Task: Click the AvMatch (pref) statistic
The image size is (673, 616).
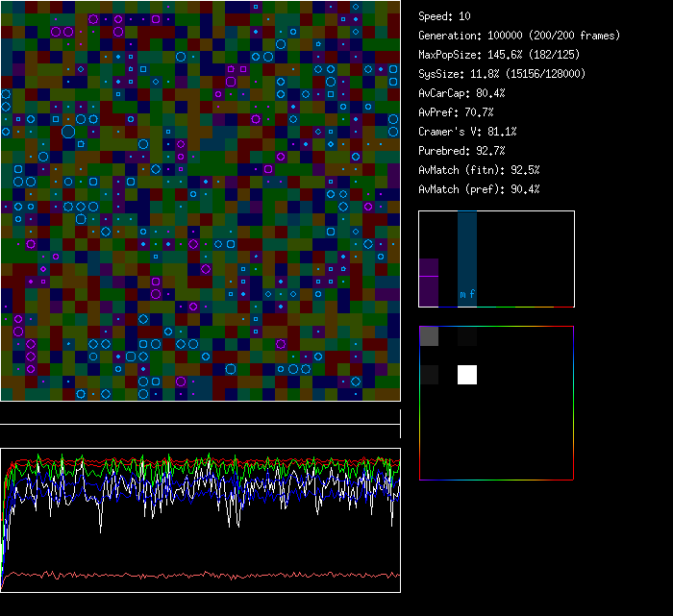Action: pyautogui.click(x=479, y=189)
